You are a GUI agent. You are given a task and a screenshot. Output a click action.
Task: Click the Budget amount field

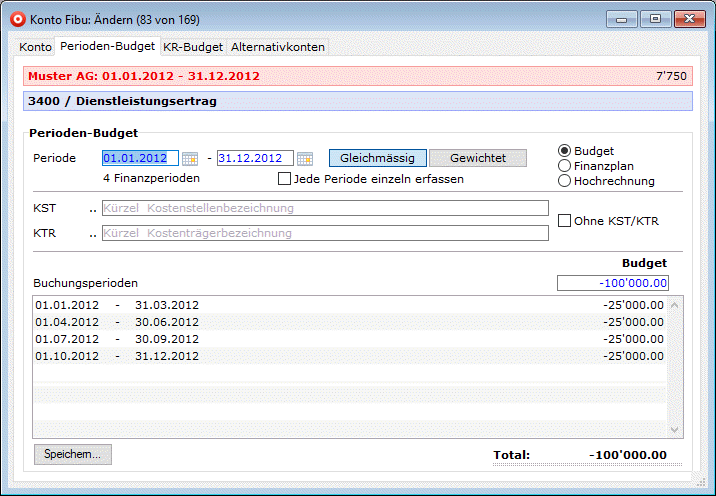click(x=612, y=283)
